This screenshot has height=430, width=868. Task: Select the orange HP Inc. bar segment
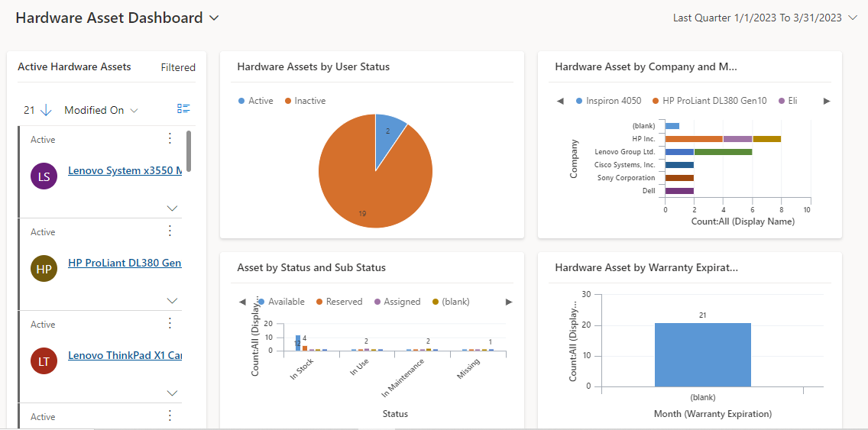point(694,139)
